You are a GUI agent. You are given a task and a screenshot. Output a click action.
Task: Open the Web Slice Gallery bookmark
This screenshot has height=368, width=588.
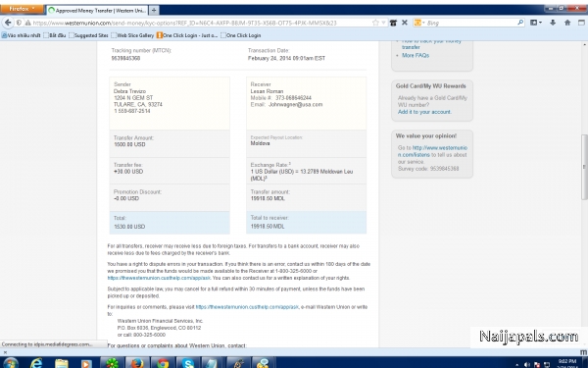132,35
